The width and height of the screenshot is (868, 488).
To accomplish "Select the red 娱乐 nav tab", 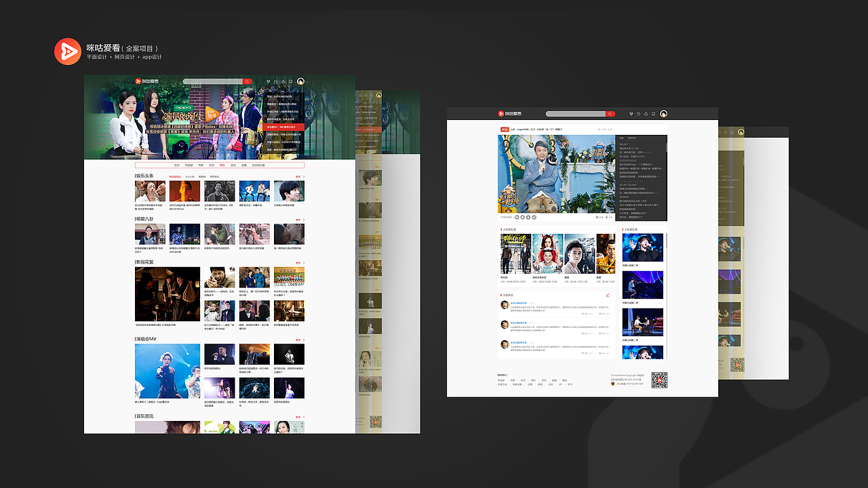I will tap(222, 165).
